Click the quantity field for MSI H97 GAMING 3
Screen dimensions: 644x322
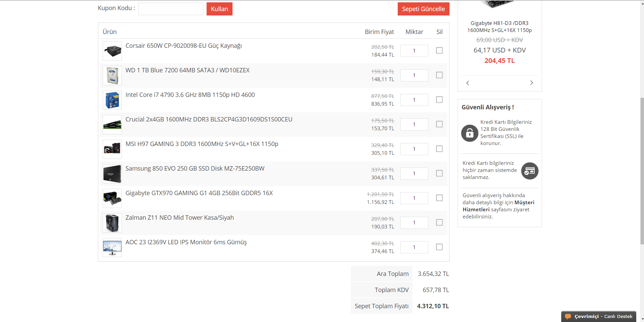click(x=414, y=149)
